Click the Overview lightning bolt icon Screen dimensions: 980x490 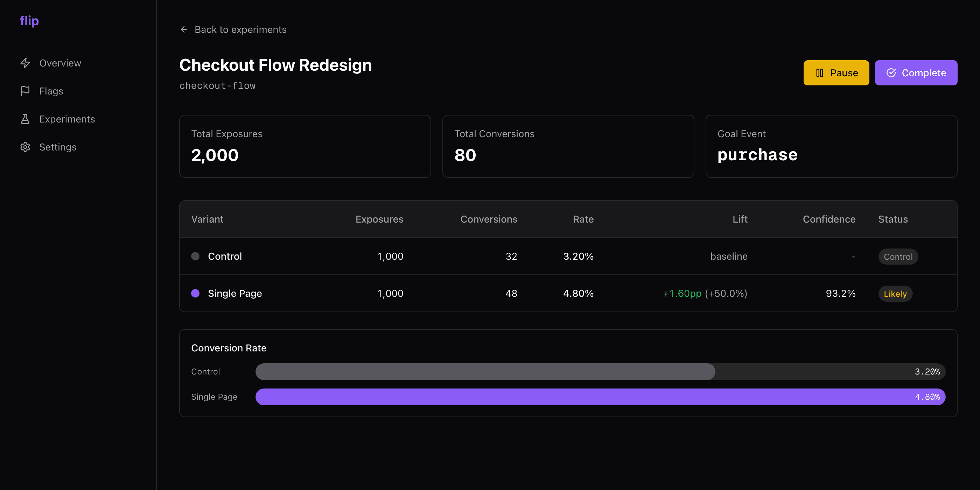(25, 63)
